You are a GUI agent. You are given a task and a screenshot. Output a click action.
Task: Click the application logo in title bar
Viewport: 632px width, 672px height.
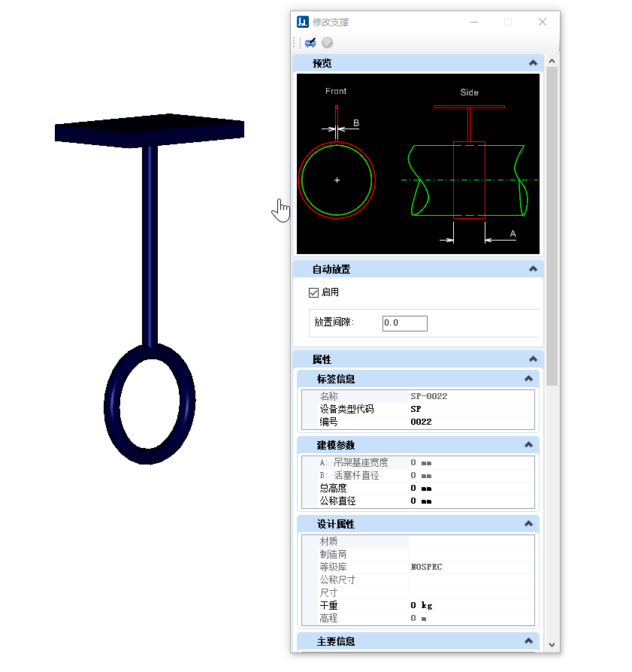303,22
